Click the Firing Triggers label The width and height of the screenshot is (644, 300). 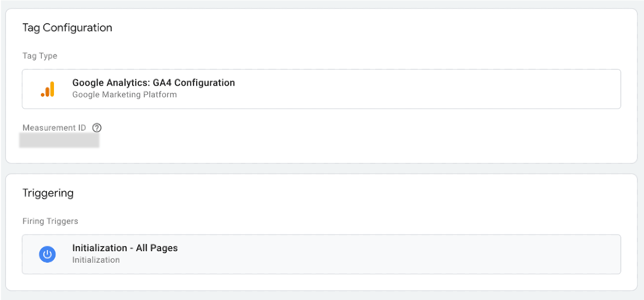click(50, 221)
